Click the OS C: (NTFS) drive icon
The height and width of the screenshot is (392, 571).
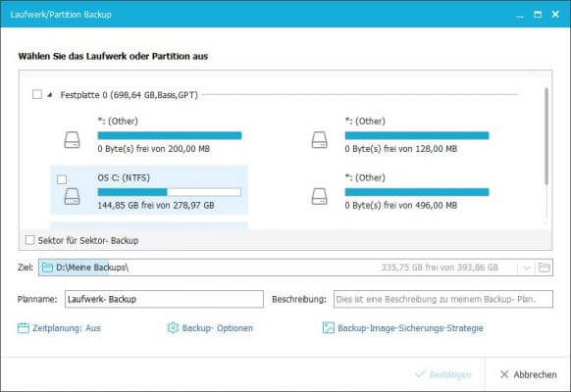pyautogui.click(x=72, y=196)
